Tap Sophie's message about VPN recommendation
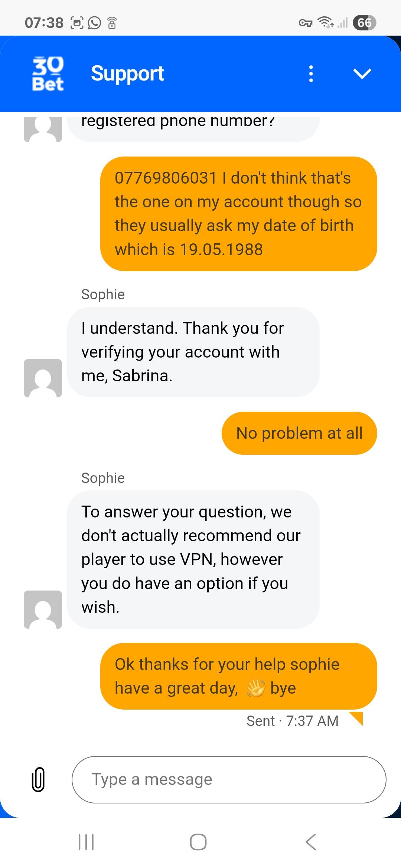 [x=193, y=559]
